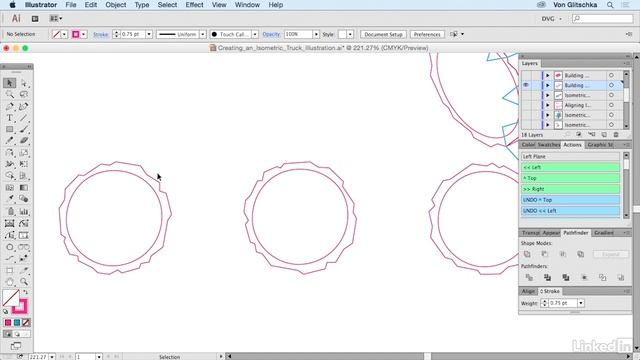Swap fill and stroke arrows
The image size is (640, 360).
(x=25, y=292)
